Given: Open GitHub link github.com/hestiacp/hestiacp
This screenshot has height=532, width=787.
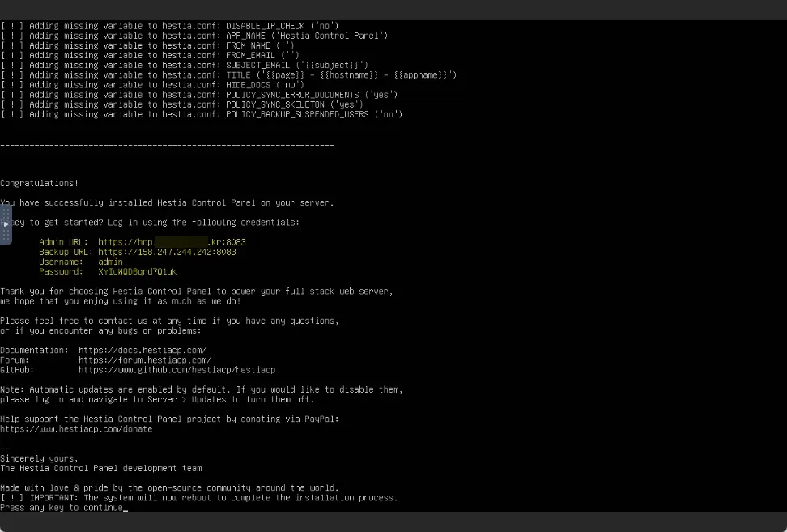Looking at the screenshot, I should point(177,370).
